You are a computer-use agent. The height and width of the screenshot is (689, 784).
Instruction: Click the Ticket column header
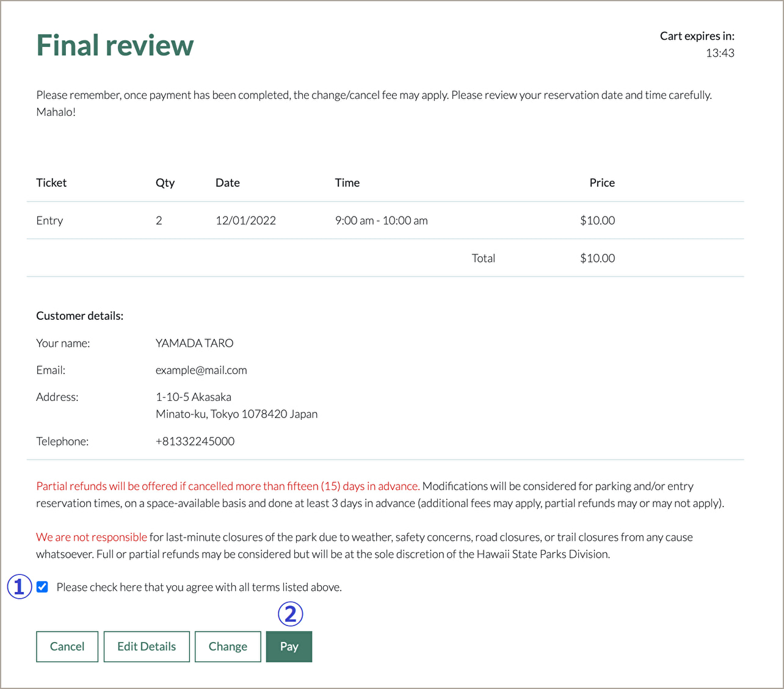(x=51, y=182)
